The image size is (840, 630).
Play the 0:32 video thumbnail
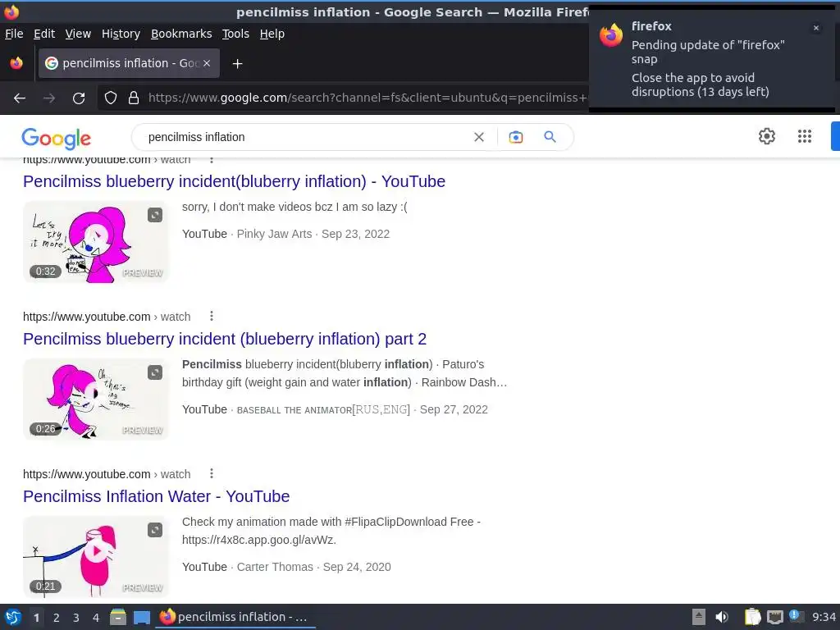click(96, 242)
